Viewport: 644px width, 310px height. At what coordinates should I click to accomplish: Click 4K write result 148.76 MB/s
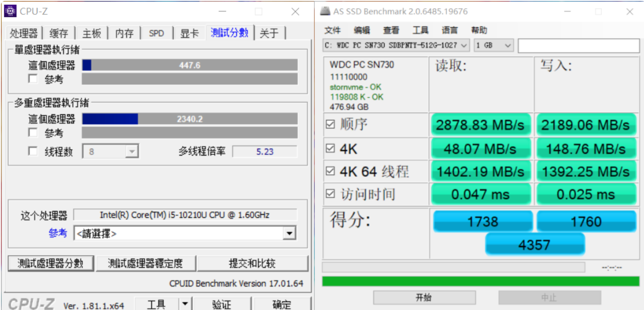click(x=585, y=149)
